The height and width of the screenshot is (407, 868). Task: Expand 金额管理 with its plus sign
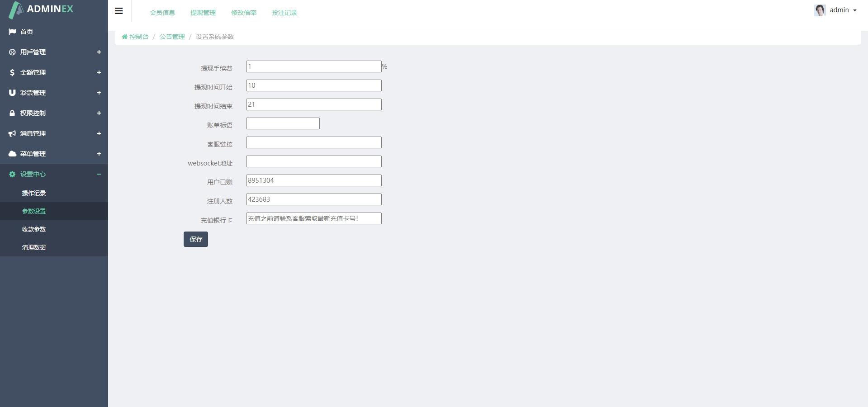(x=99, y=72)
